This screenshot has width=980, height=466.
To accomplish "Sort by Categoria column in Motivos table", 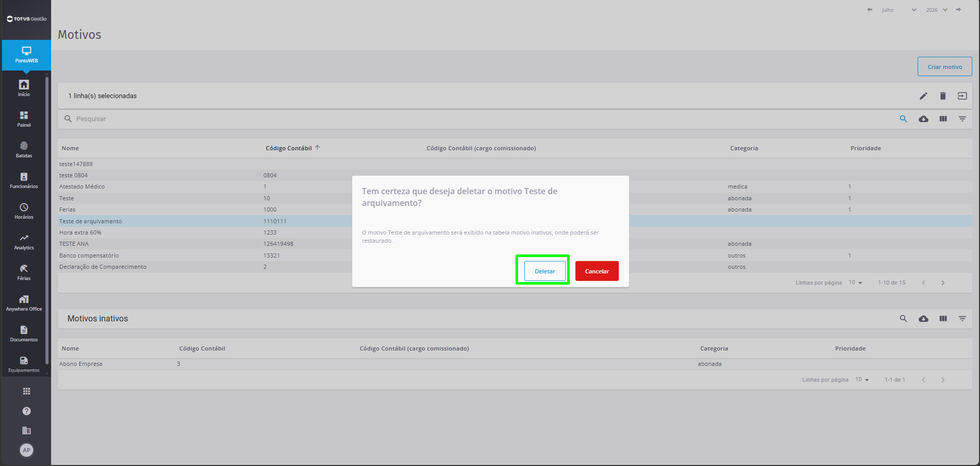I will click(x=744, y=148).
